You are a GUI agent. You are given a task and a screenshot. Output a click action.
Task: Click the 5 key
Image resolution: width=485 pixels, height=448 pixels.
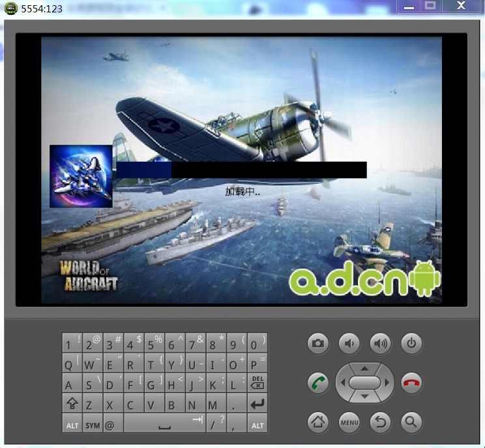(x=154, y=343)
